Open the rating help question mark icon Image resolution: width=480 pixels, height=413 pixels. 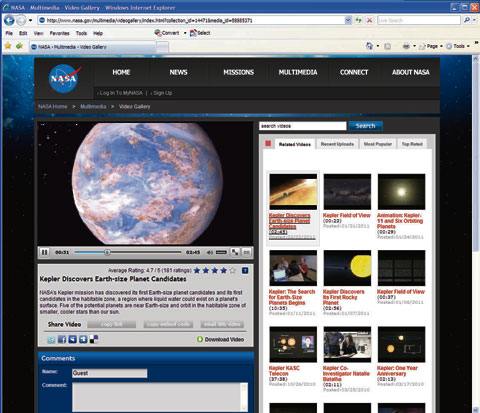(245, 271)
